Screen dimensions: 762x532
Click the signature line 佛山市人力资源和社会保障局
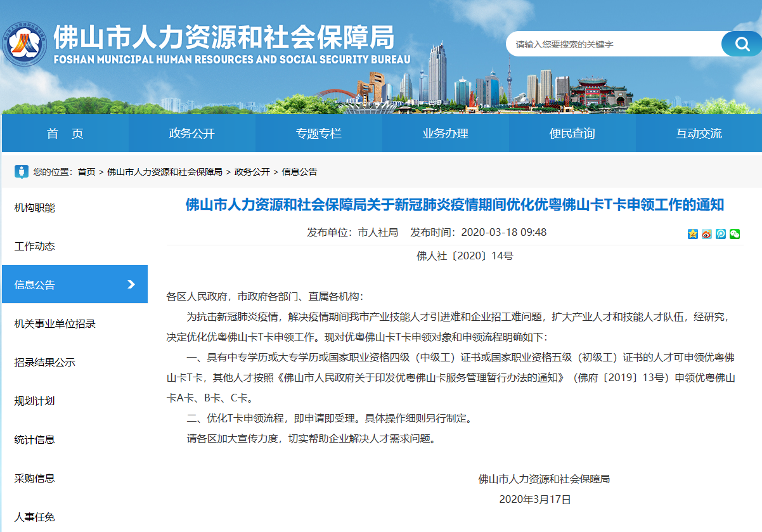(544, 479)
